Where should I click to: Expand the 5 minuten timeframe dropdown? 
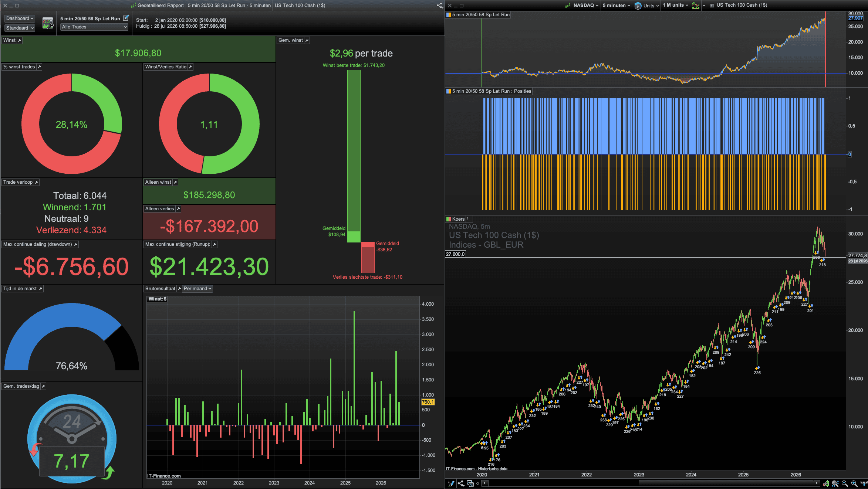[616, 5]
